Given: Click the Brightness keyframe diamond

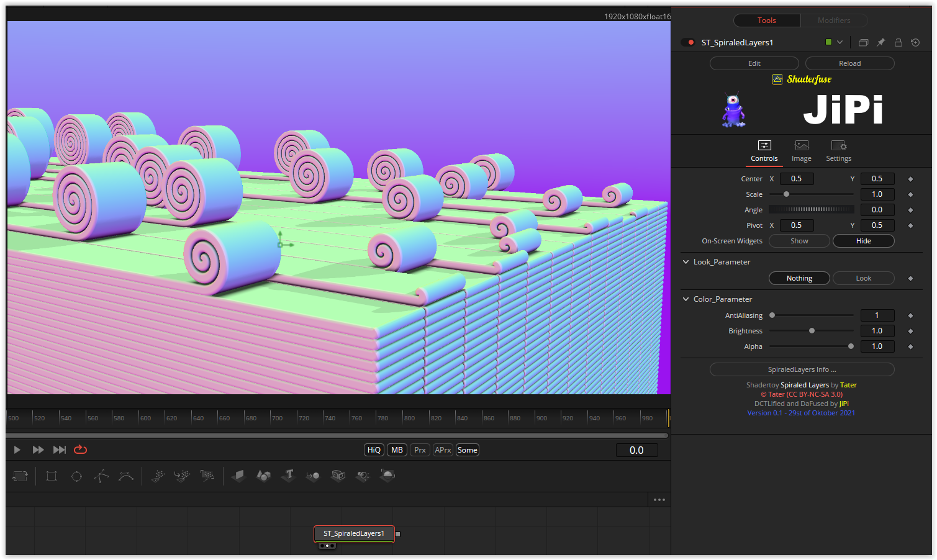Looking at the screenshot, I should click(x=910, y=331).
